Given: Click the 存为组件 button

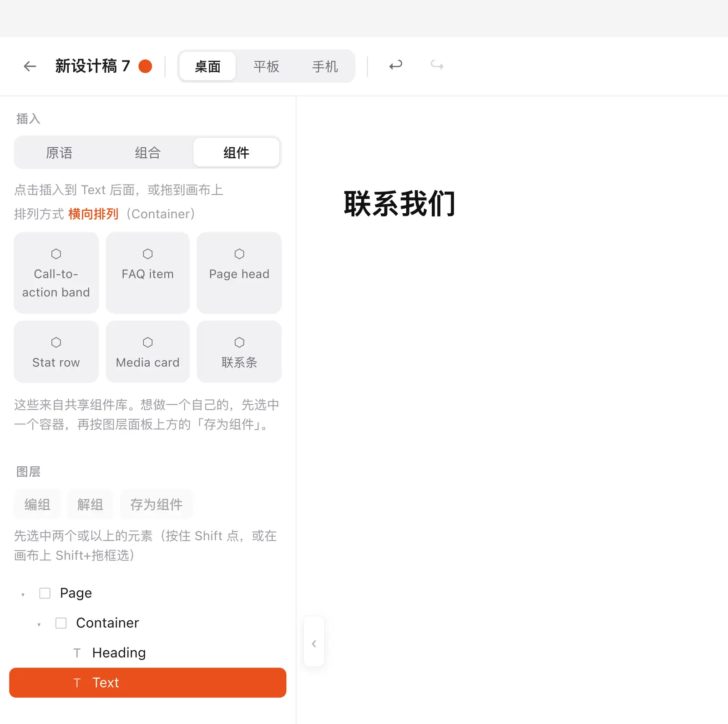Looking at the screenshot, I should [156, 504].
